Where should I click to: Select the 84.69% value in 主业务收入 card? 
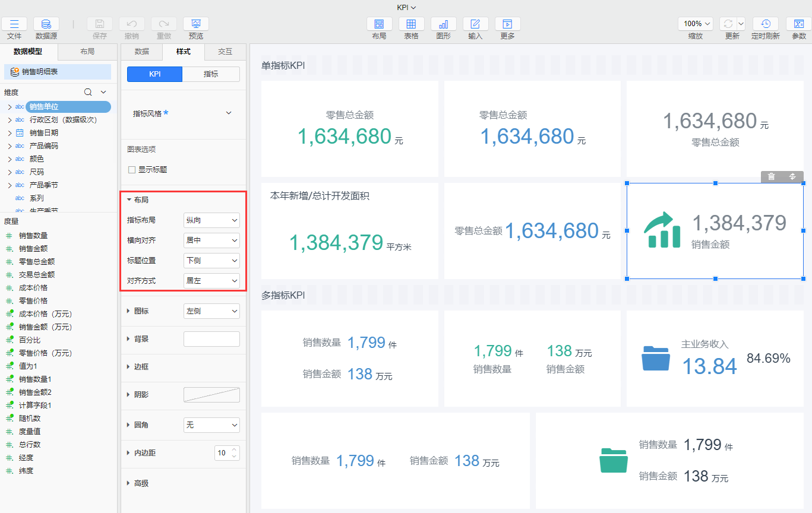click(x=769, y=358)
